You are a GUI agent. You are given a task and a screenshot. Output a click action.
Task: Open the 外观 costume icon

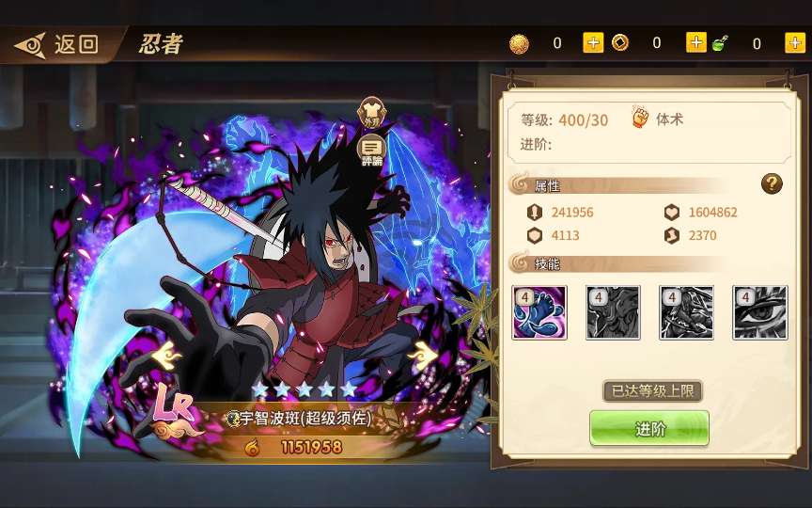pos(371,113)
